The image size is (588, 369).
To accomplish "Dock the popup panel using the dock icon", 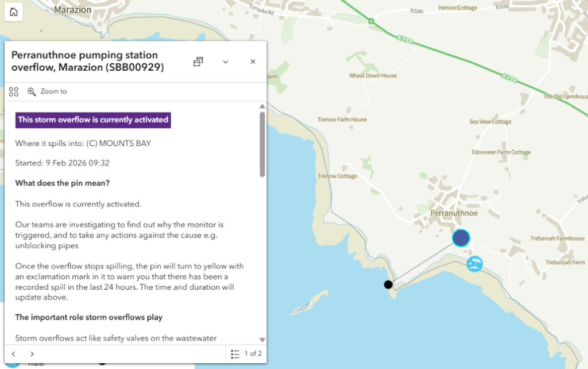I will coord(198,62).
